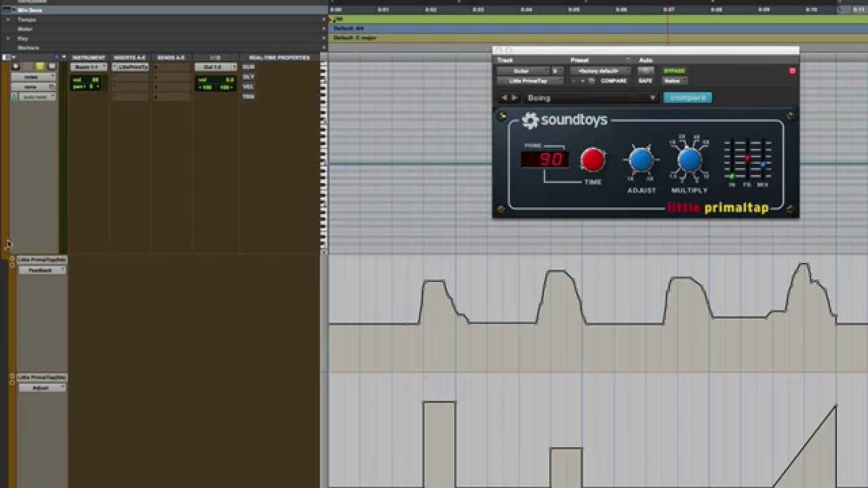Click the Meter ruler row

click(163, 29)
